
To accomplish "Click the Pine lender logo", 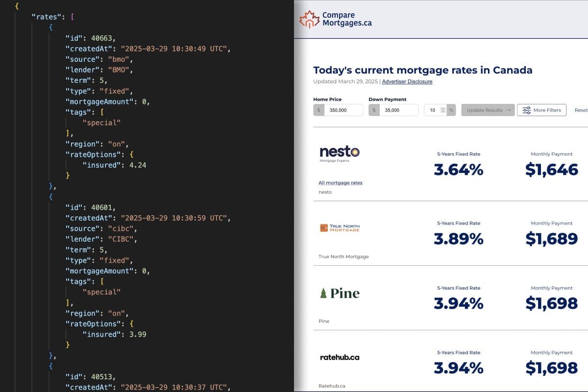I will 340,293.
